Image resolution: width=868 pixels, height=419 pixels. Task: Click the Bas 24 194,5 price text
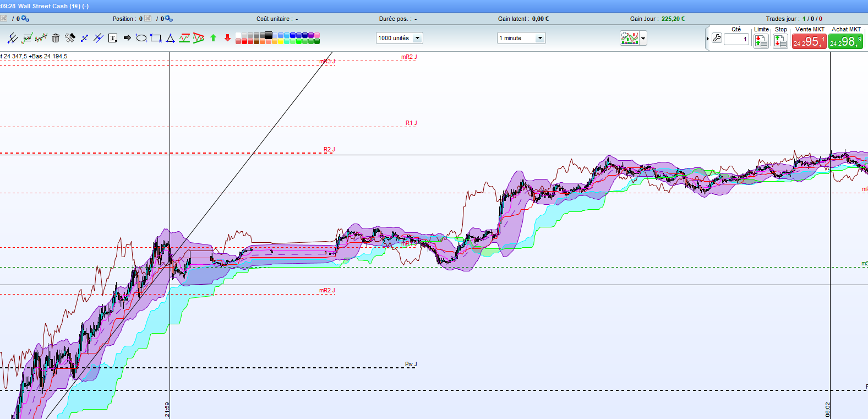point(50,56)
